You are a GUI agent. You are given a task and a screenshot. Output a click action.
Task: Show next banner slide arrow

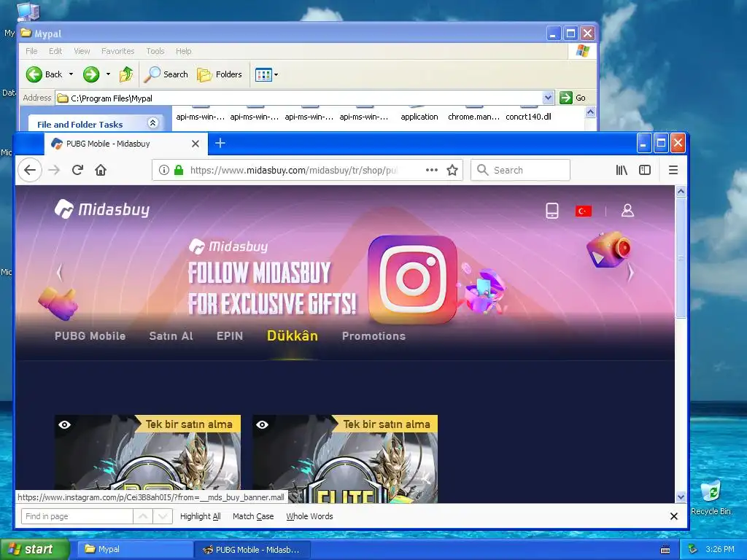(631, 273)
